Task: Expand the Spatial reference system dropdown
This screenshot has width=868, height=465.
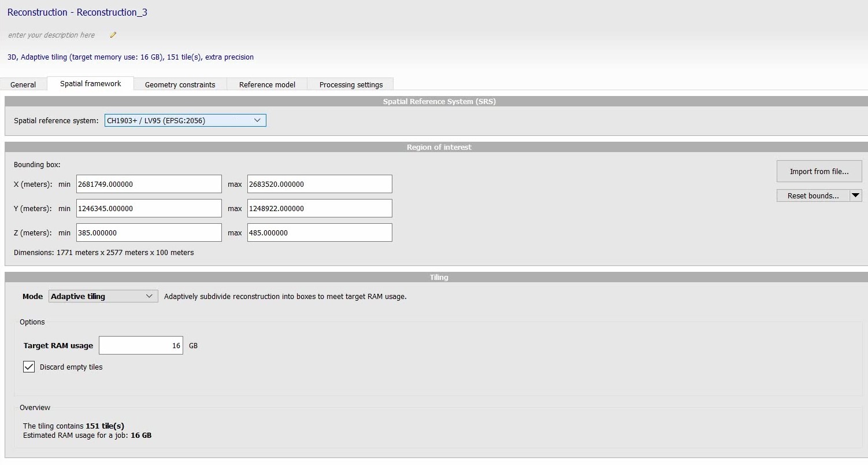Action: tap(185, 120)
